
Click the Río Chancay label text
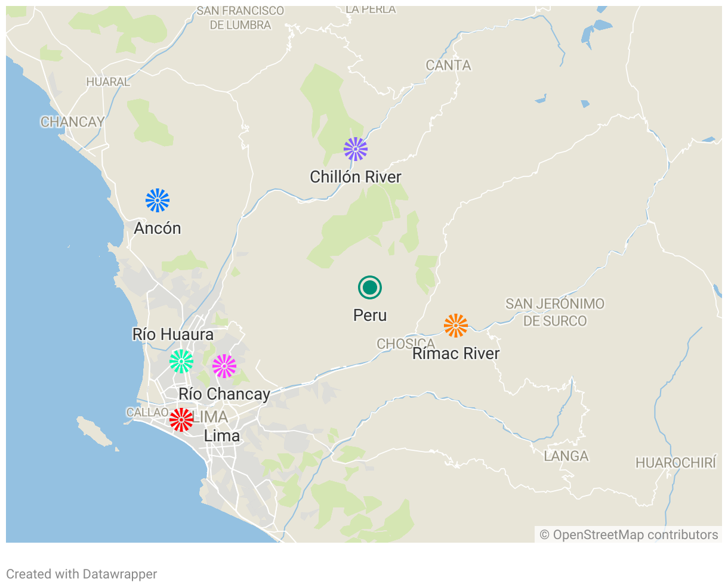pos(224,394)
